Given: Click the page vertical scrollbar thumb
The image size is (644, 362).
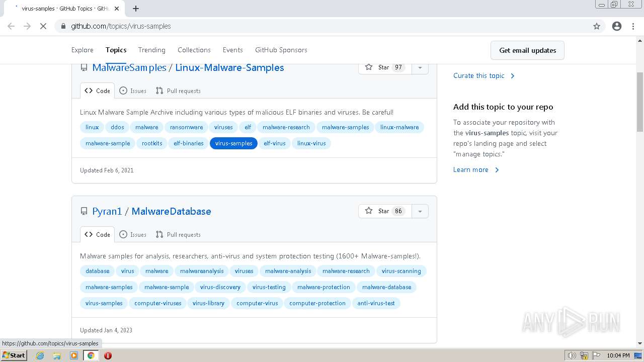Looking at the screenshot, I should [x=640, y=101].
